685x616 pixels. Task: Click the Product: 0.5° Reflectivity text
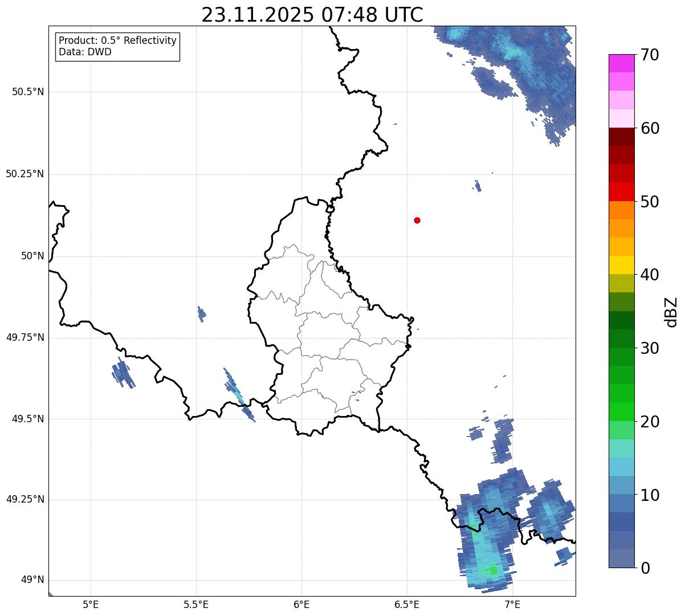coord(117,41)
